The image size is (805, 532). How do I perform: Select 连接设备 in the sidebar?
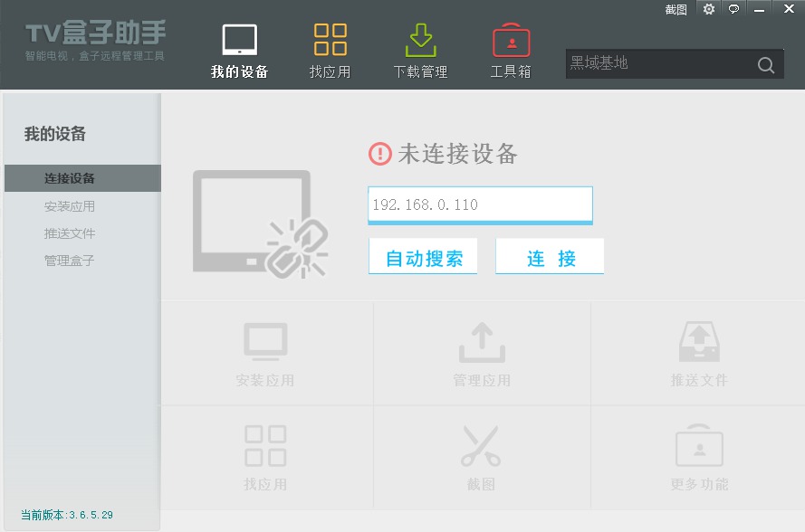click(82, 178)
